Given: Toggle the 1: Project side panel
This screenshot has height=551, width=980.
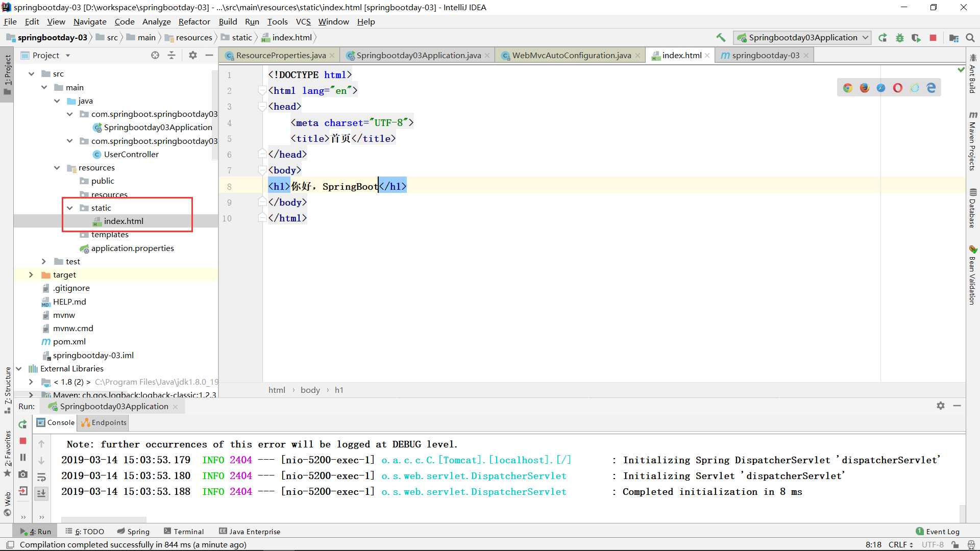Looking at the screenshot, I should pos(7,74).
